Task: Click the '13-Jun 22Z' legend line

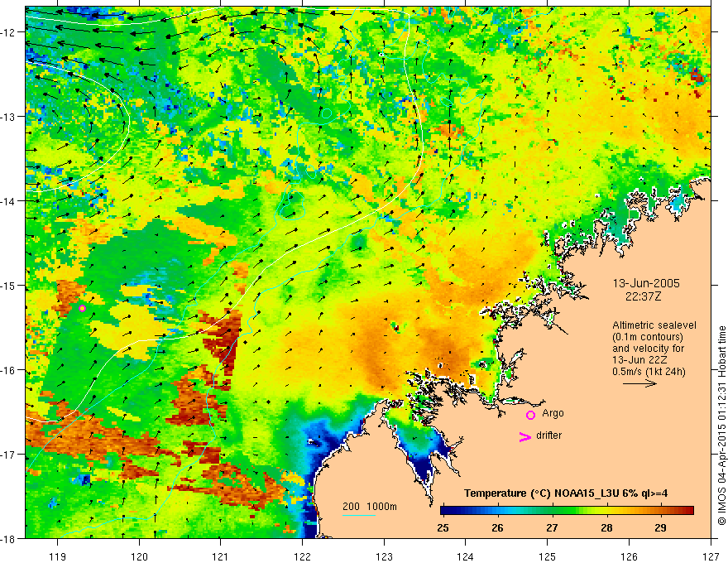Action: click(x=638, y=360)
